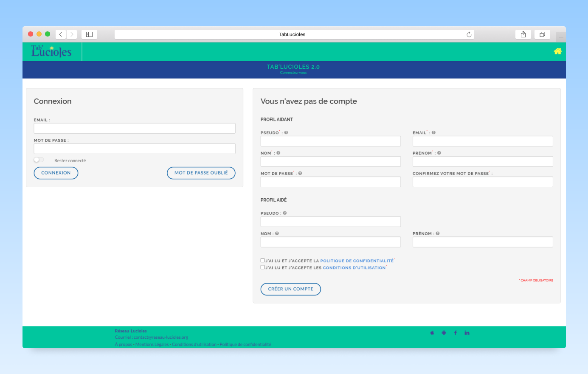Click help icon next to Mot de passe

tap(300, 173)
